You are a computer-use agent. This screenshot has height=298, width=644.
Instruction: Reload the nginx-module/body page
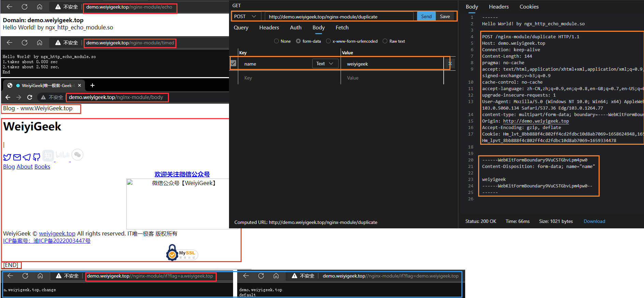[30, 97]
